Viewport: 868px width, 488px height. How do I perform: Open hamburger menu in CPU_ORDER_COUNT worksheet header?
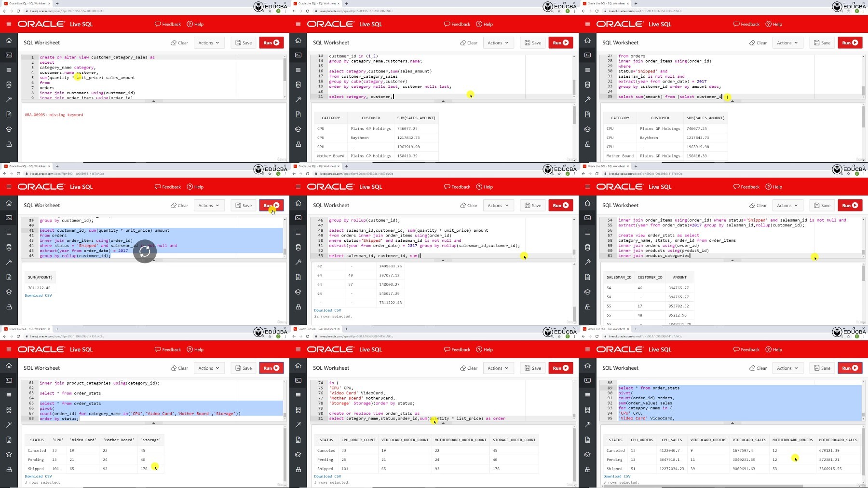click(x=298, y=349)
